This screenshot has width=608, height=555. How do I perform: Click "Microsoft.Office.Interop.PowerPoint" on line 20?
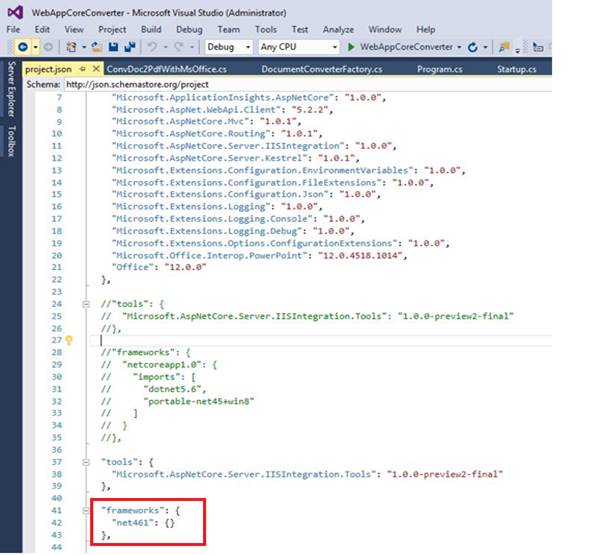tap(210, 256)
